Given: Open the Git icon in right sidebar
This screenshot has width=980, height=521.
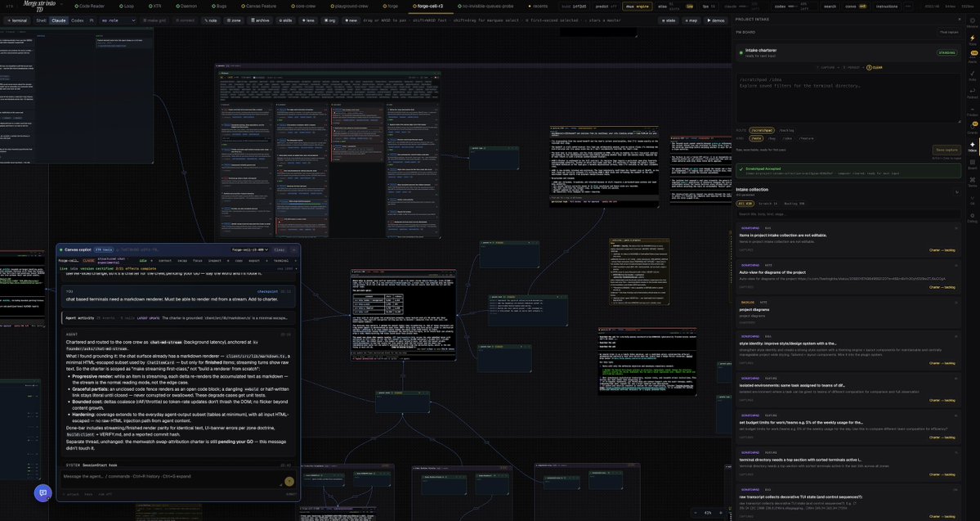Looking at the screenshot, I should [x=972, y=199].
